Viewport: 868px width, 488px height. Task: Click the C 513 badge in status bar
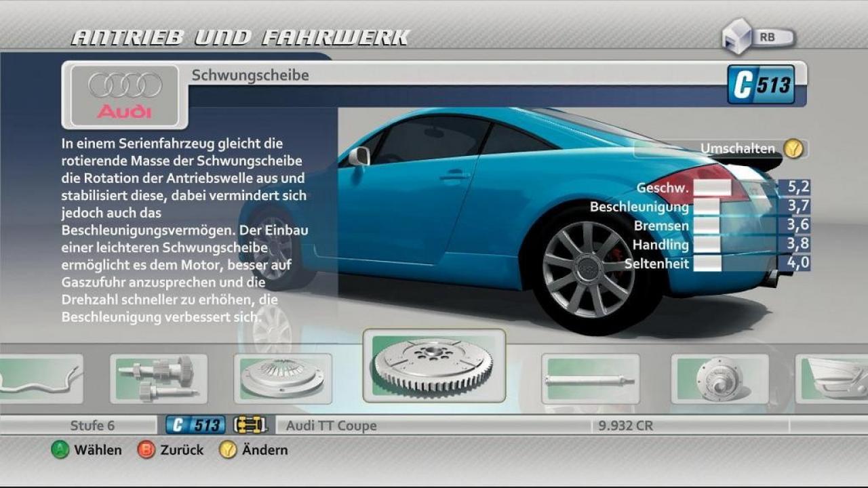click(195, 426)
